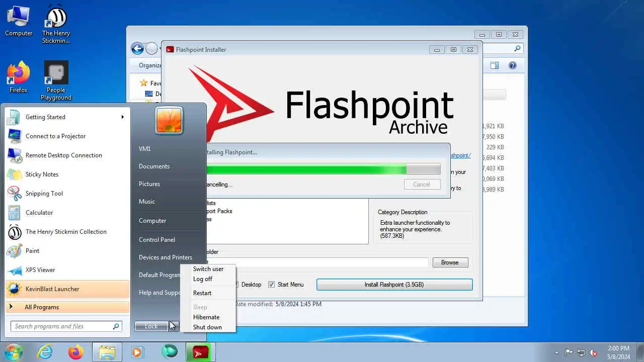
Task: Click the Explorer back arrow button
Action: 137,48
